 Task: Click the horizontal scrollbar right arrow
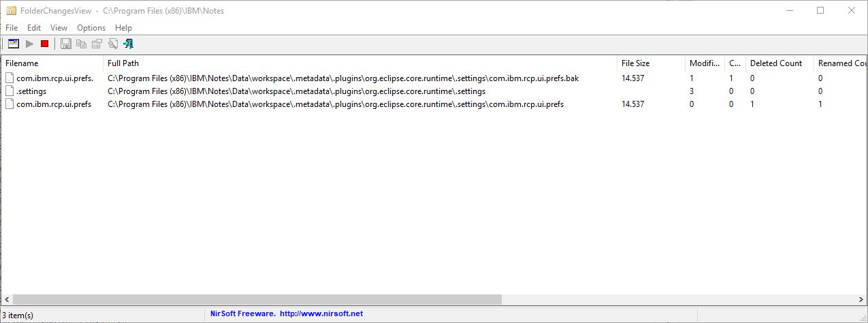tap(860, 300)
